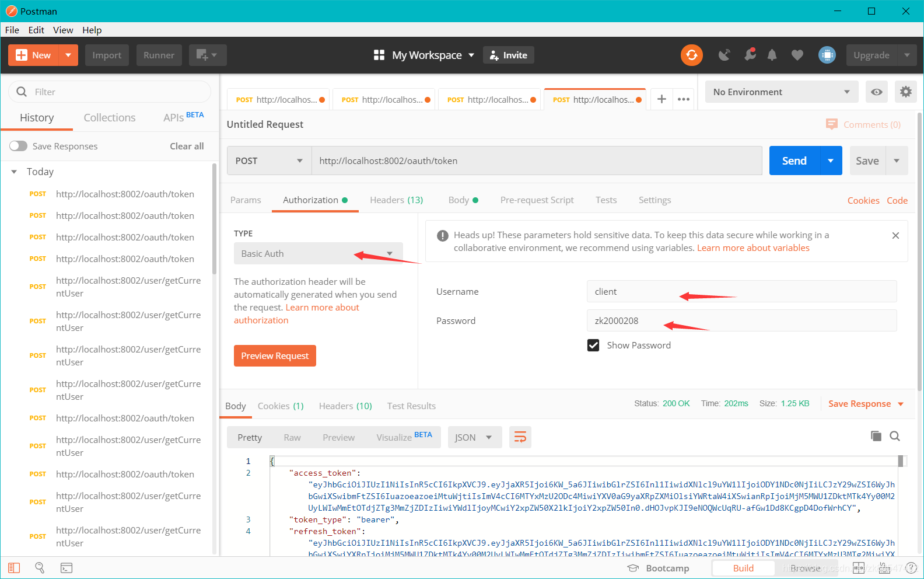Search within the response body
Screen dimensions: 924x579
click(x=895, y=436)
